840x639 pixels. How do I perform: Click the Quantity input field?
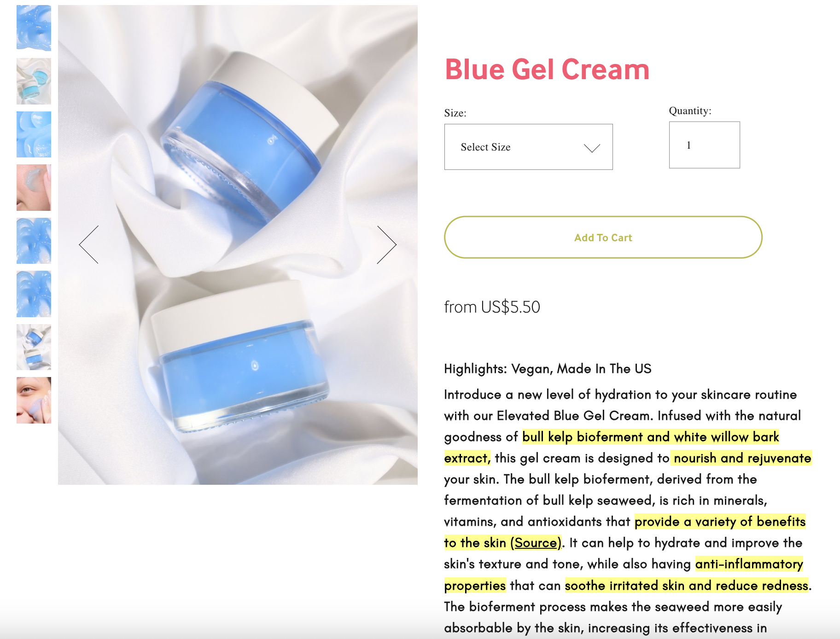704,145
